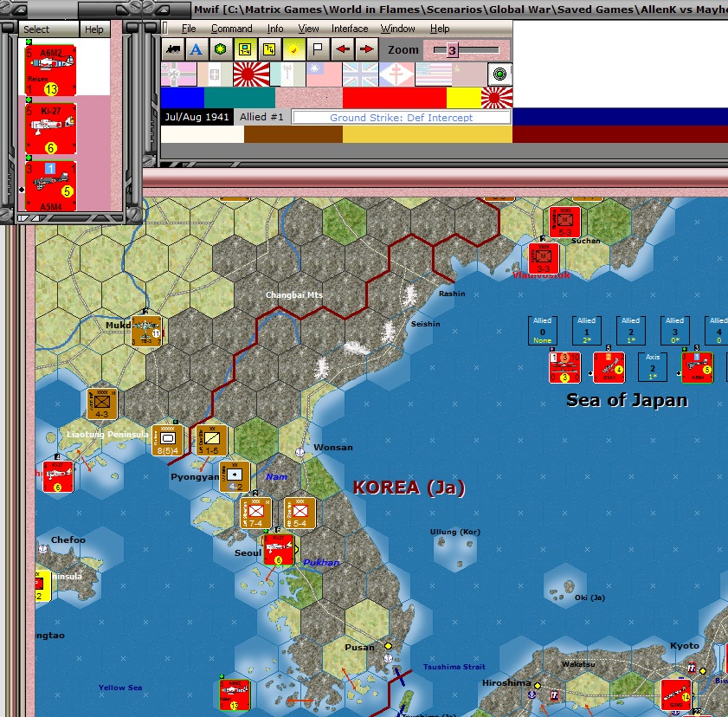
Task: Select the Italian flag in country bar
Action: (215, 74)
